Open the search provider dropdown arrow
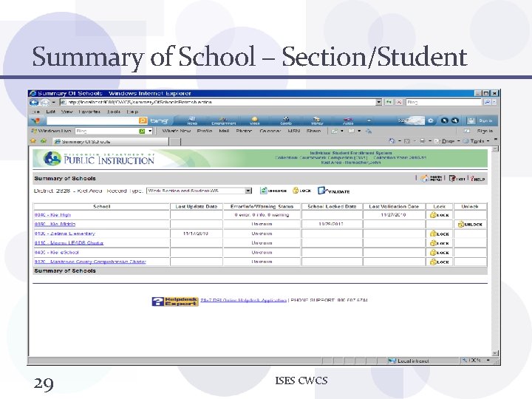This screenshot has height=399, width=532. tap(494, 102)
